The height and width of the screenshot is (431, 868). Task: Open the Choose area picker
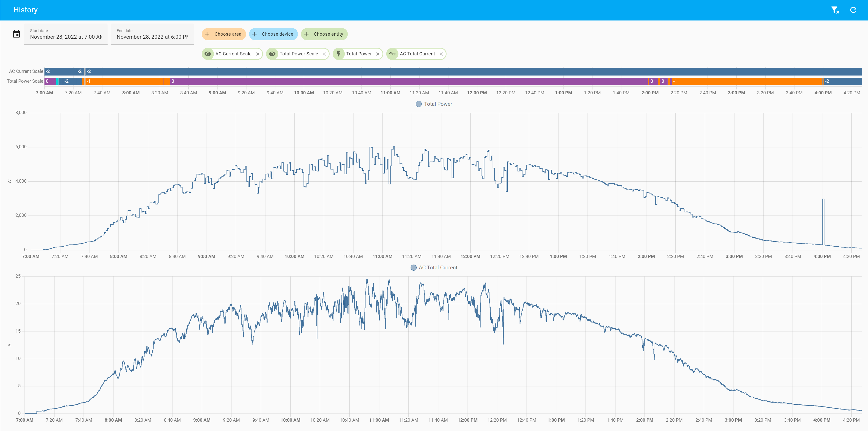tap(224, 34)
